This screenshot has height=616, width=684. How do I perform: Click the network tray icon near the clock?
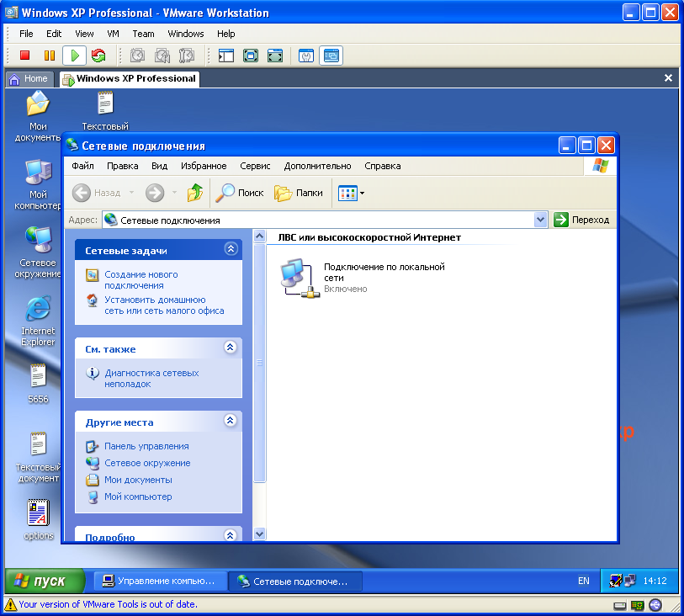point(630,581)
